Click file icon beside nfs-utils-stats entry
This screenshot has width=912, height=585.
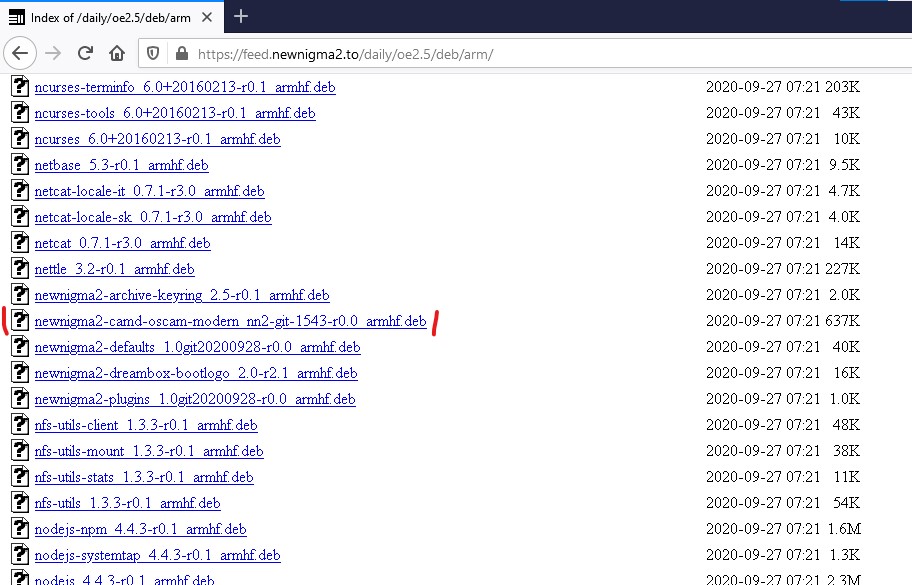20,477
